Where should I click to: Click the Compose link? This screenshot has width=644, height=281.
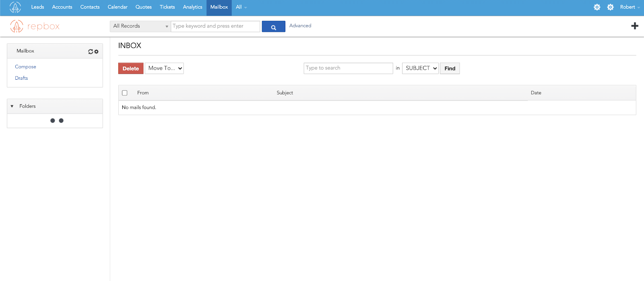[25, 67]
